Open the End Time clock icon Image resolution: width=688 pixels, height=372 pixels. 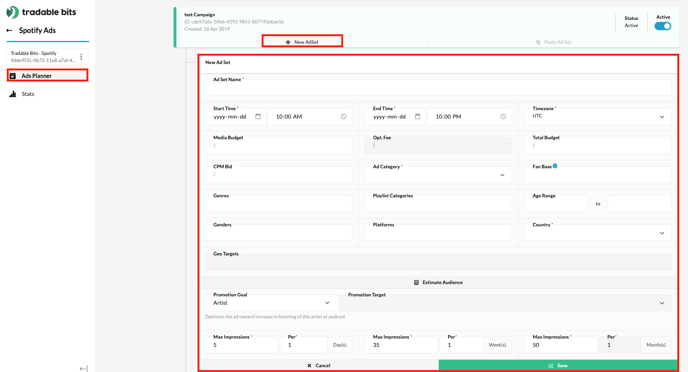click(x=503, y=117)
